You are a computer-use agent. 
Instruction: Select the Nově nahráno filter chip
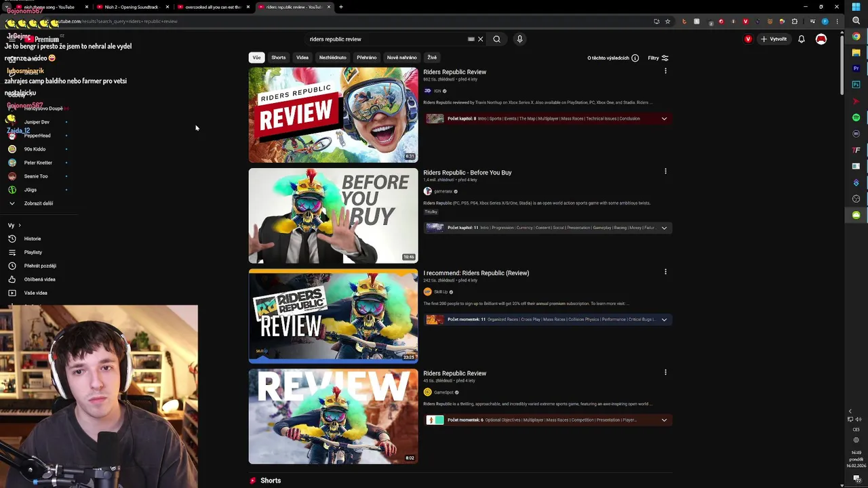click(x=402, y=58)
